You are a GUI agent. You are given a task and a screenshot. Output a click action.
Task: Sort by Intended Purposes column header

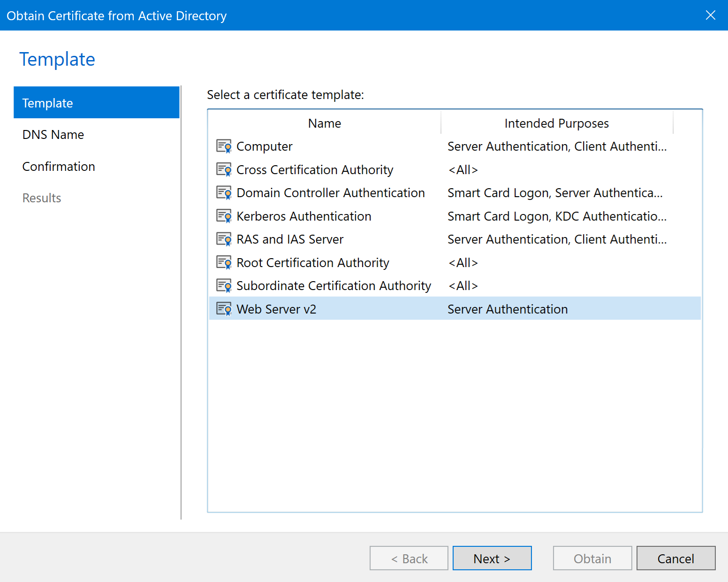coord(556,123)
